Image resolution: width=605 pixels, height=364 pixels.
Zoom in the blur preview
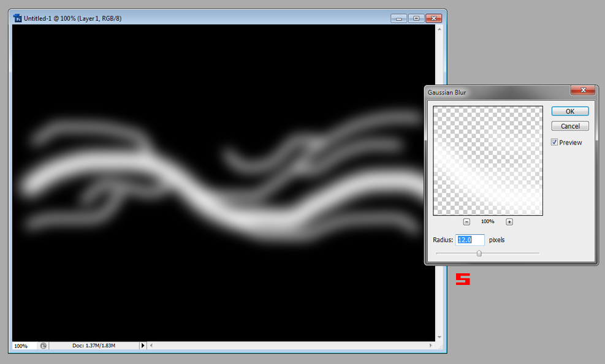pyautogui.click(x=509, y=222)
